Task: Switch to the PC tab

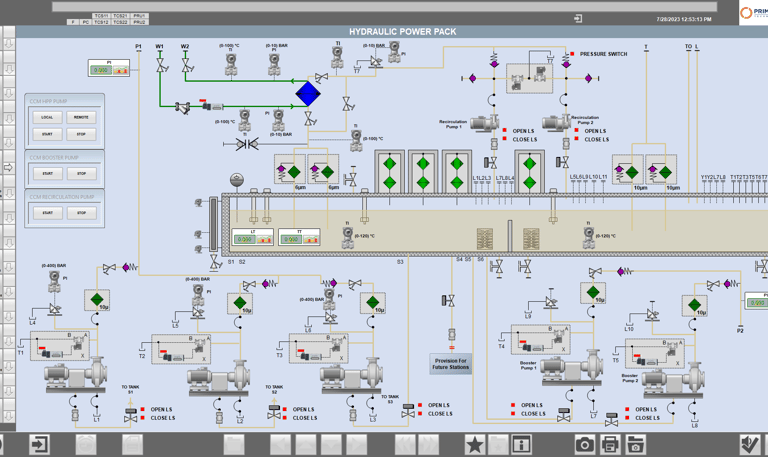Action: (x=86, y=22)
